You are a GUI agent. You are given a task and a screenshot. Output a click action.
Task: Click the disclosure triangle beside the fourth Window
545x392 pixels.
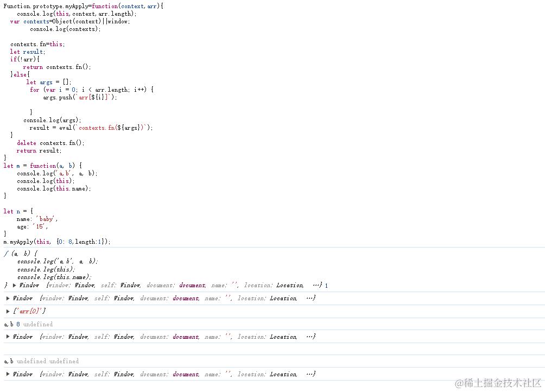7,337
